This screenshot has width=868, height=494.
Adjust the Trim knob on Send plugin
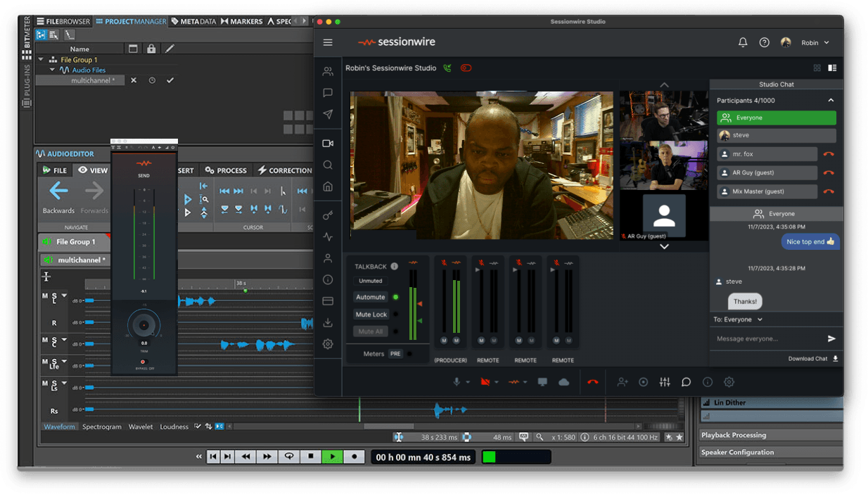click(x=144, y=324)
